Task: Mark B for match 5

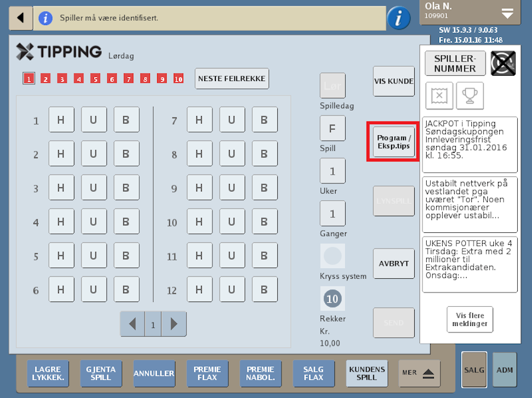Action: point(127,256)
